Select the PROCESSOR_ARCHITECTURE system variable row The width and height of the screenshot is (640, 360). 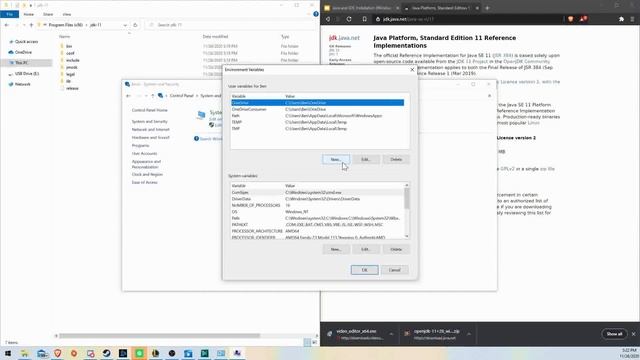coord(317,231)
